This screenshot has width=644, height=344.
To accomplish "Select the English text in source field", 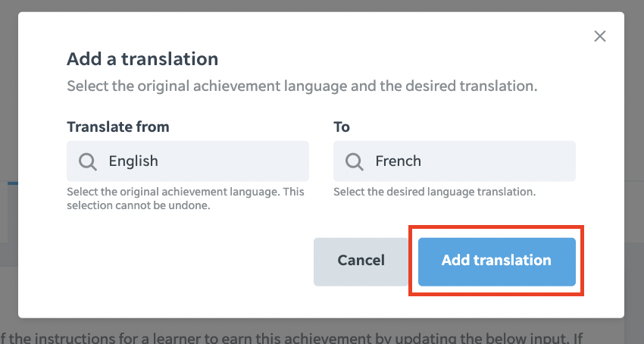I will click(133, 161).
